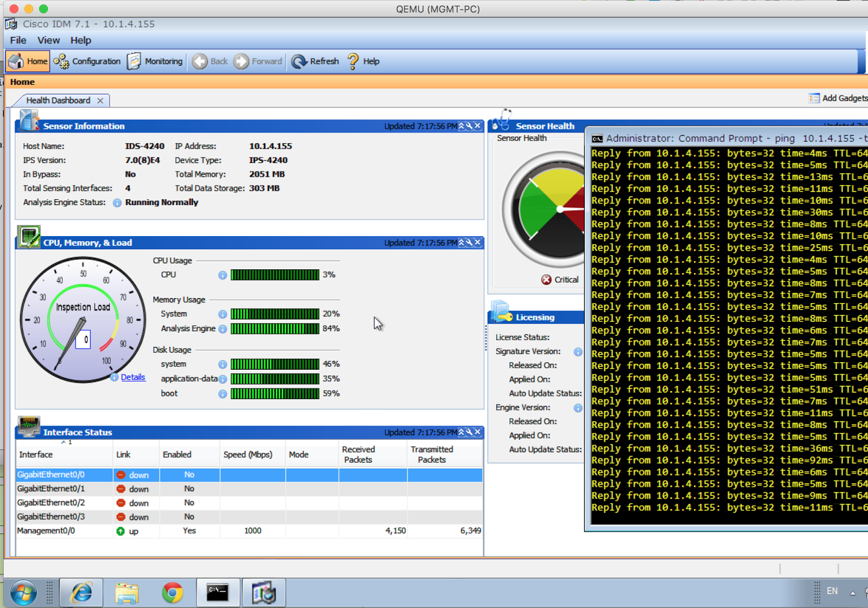The height and width of the screenshot is (608, 868).
Task: Open the File menu
Action: point(17,40)
